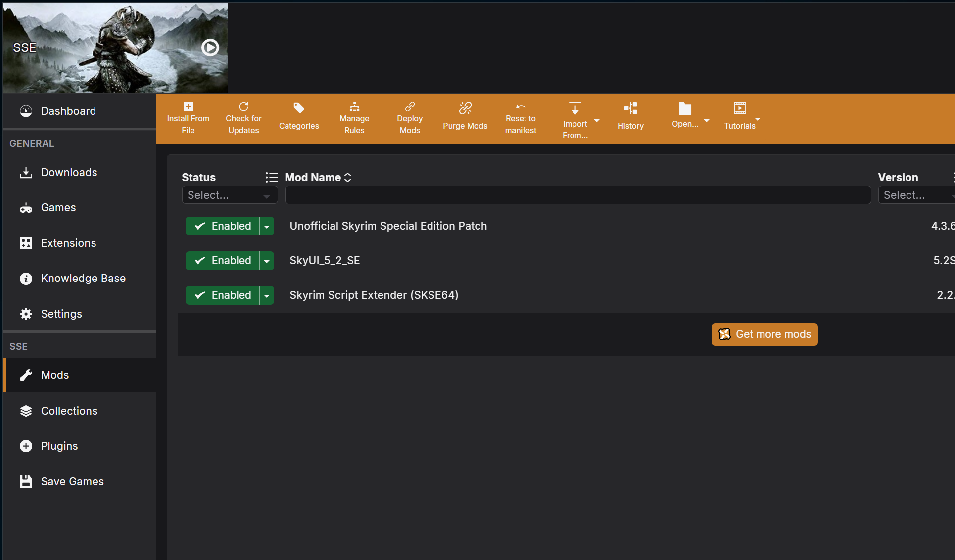Launch SSE with the play button
The height and width of the screenshot is (560, 955).
tap(210, 47)
